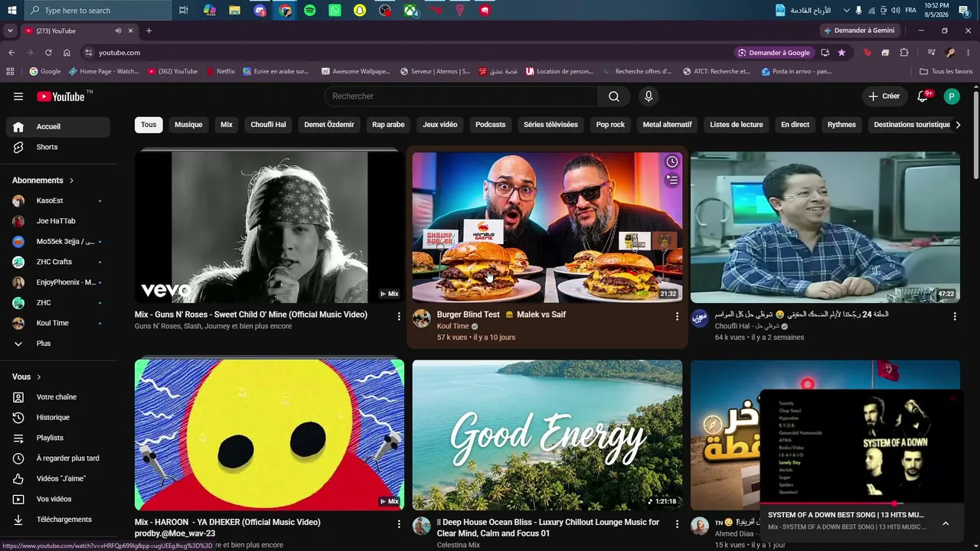Start voice search with the microphone icon

tap(648, 96)
